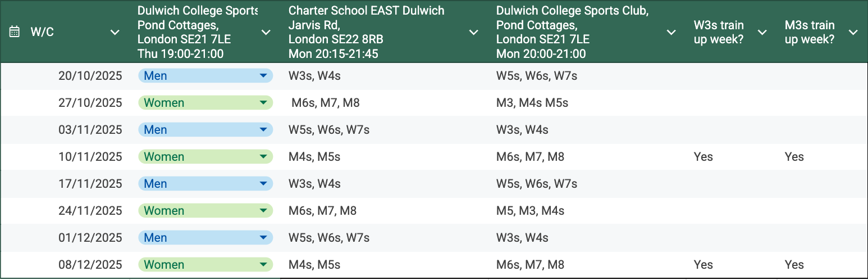
Task: Open the Men dropdown for 20/10/2025
Action: pos(263,76)
